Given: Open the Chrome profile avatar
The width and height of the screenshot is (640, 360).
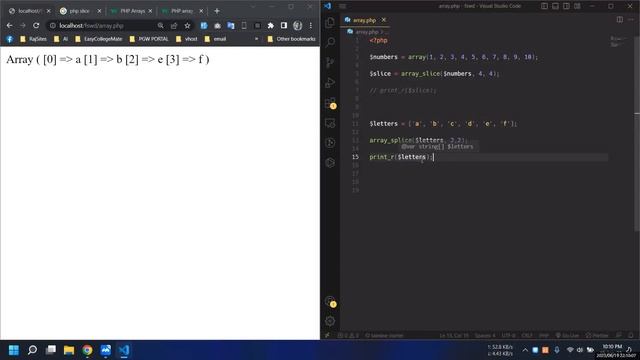Looking at the screenshot, I should (x=298, y=25).
